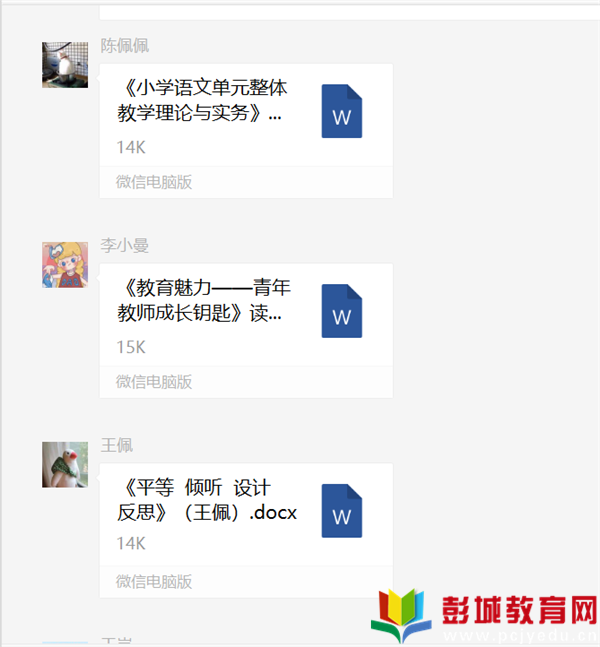Screen dimensions: 600x647
Task: Click 微信电脑版 label under 李小曼's file
Action: click(x=154, y=382)
